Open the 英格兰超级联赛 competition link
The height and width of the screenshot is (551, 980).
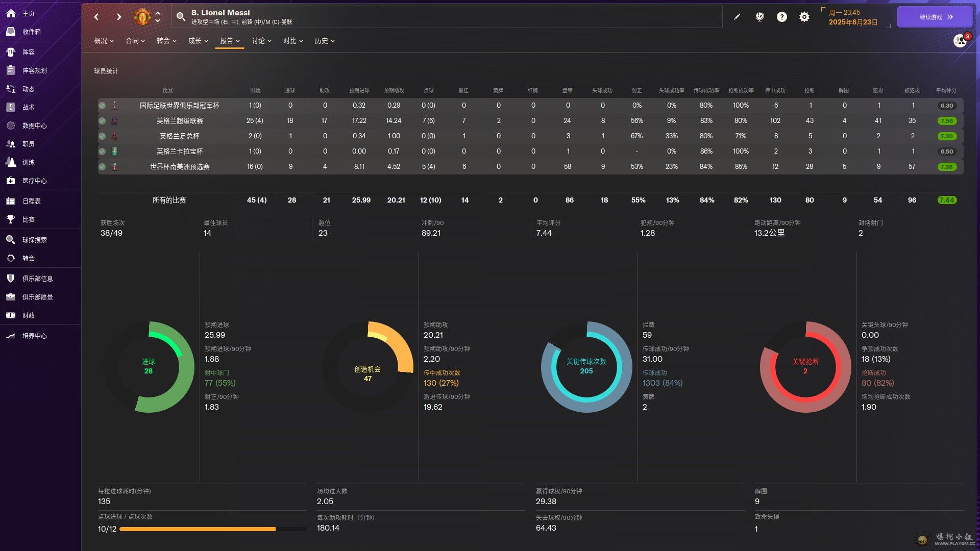[180, 121]
